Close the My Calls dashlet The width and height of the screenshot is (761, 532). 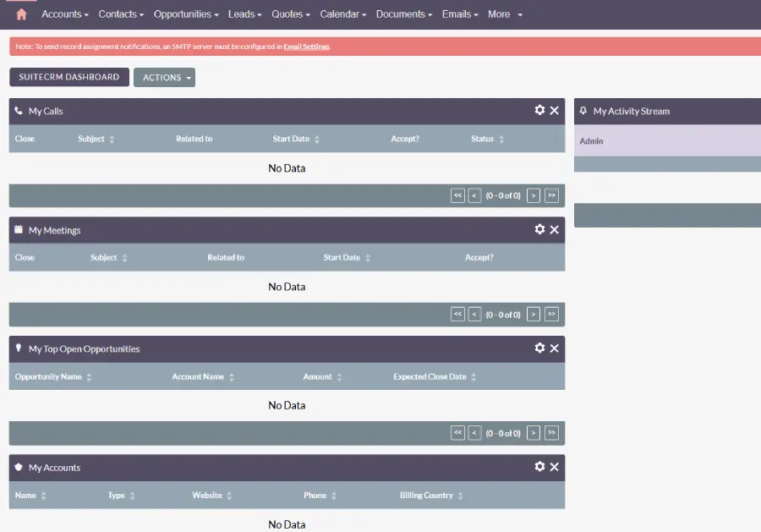(555, 111)
